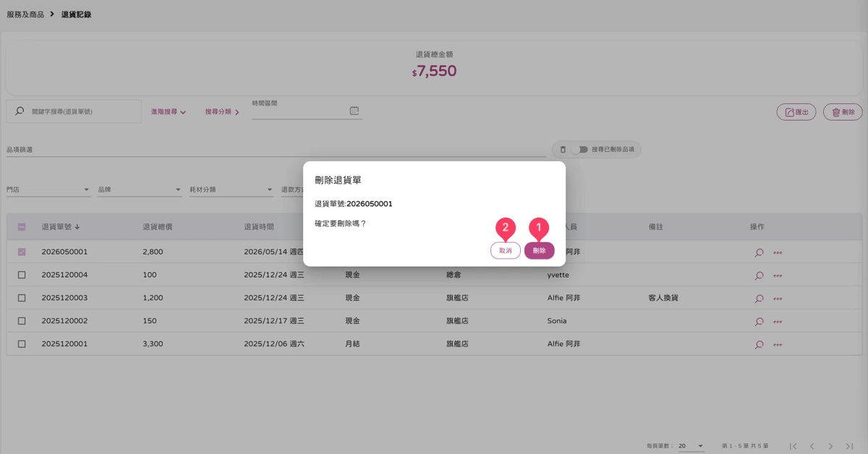Go to previous page icon
The image size is (868, 454).
812,446
